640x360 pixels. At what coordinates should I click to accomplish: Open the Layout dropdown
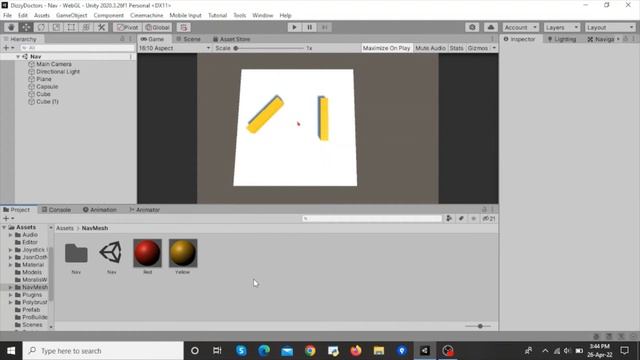pyautogui.click(x=610, y=27)
